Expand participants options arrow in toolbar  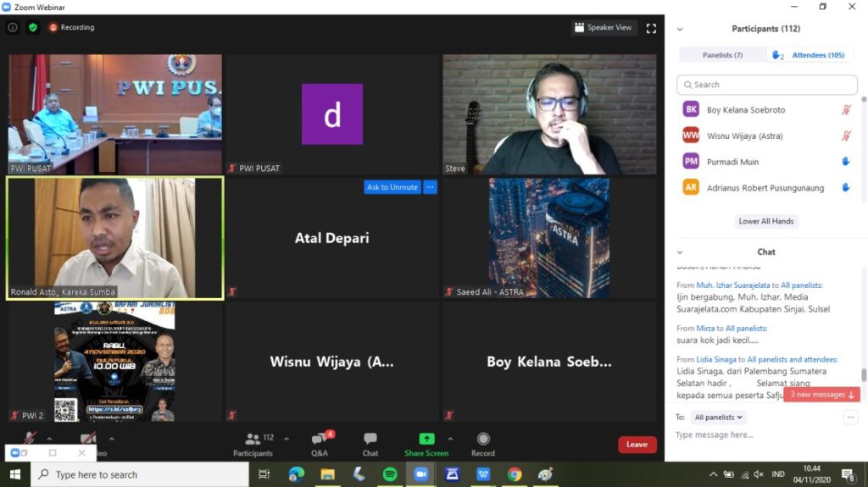[287, 439]
